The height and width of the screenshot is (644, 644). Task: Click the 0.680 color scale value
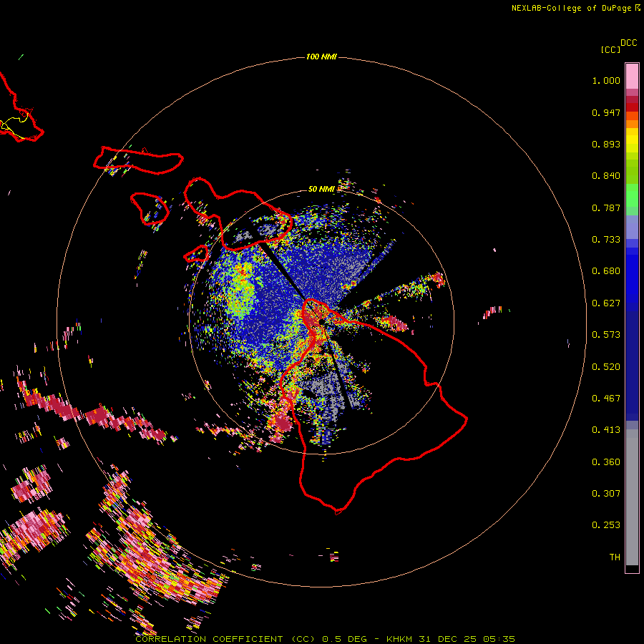(606, 271)
